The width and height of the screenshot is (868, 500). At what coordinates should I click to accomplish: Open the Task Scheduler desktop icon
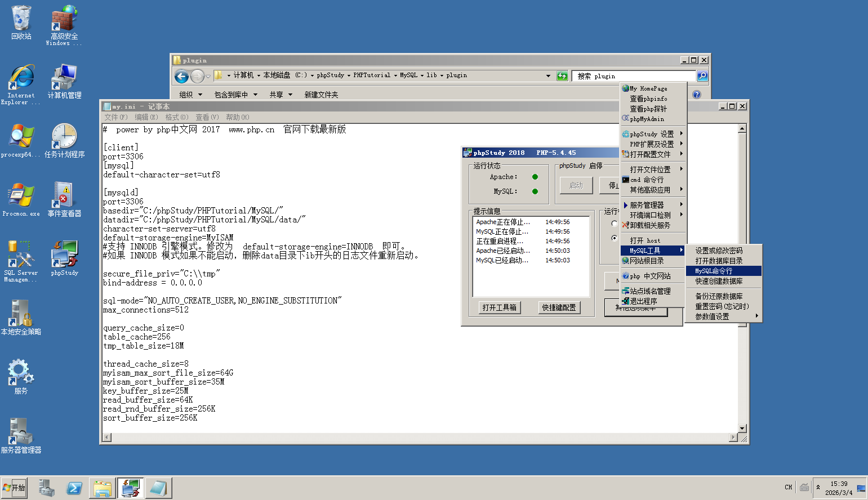pos(64,141)
